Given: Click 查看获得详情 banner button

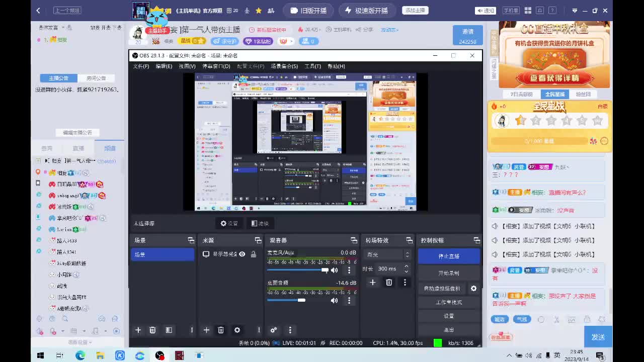Looking at the screenshot, I should [554, 78].
